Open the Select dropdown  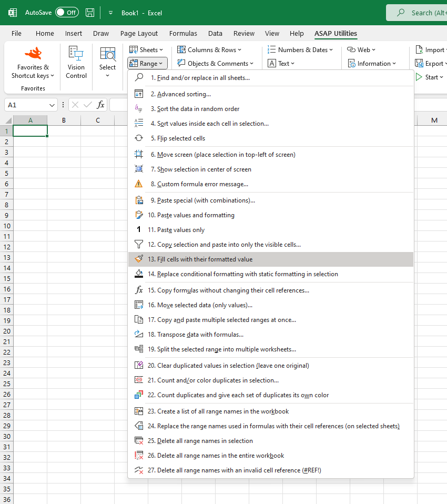tap(107, 63)
